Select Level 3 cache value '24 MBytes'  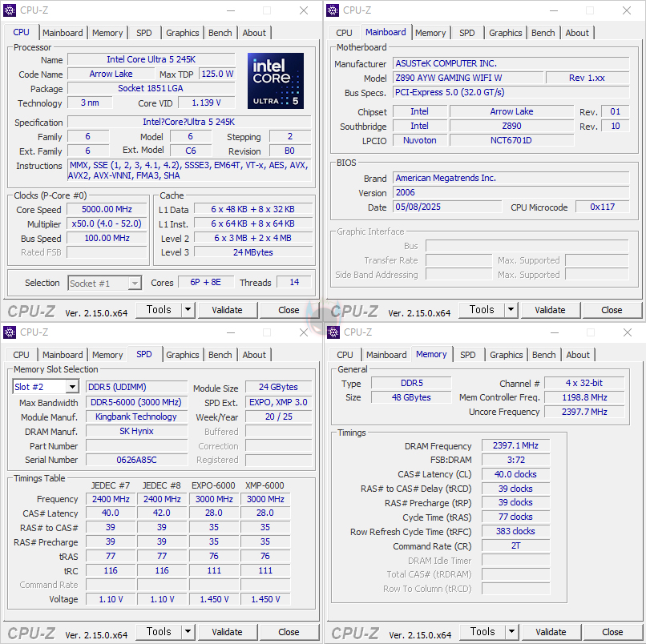[253, 252]
